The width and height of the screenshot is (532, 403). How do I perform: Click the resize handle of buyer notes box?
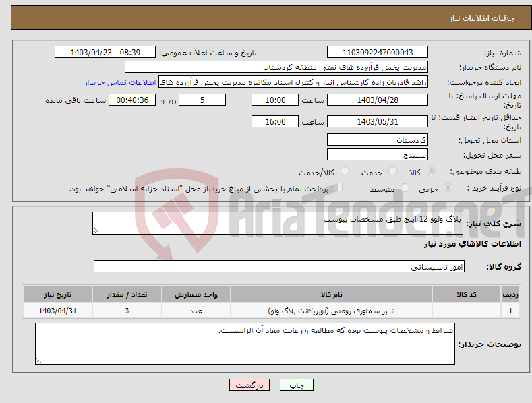pyautogui.click(x=39, y=361)
